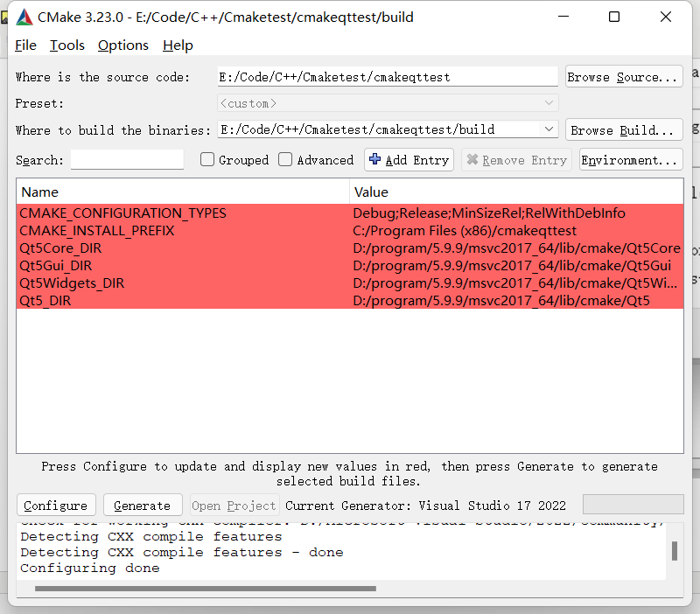Screen dimensions: 700x614
Task: Click Current Generator: Visual Studio 17 2022 label
Action: 425,506
